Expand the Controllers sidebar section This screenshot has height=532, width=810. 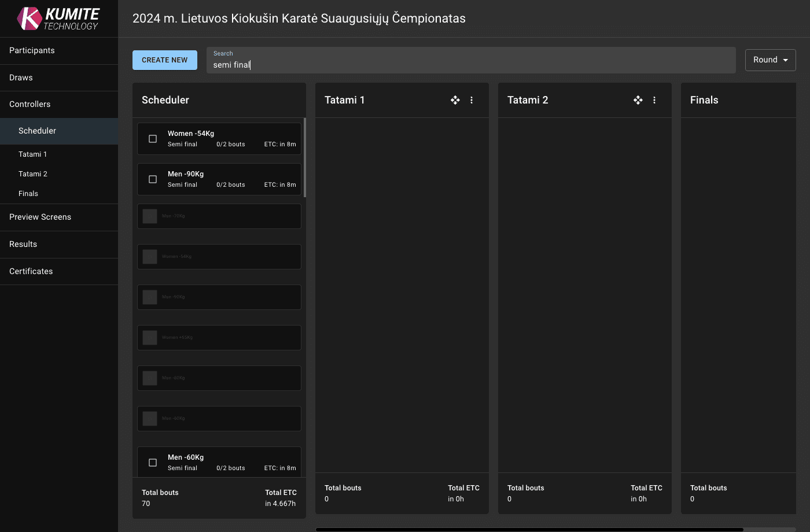tap(30, 104)
